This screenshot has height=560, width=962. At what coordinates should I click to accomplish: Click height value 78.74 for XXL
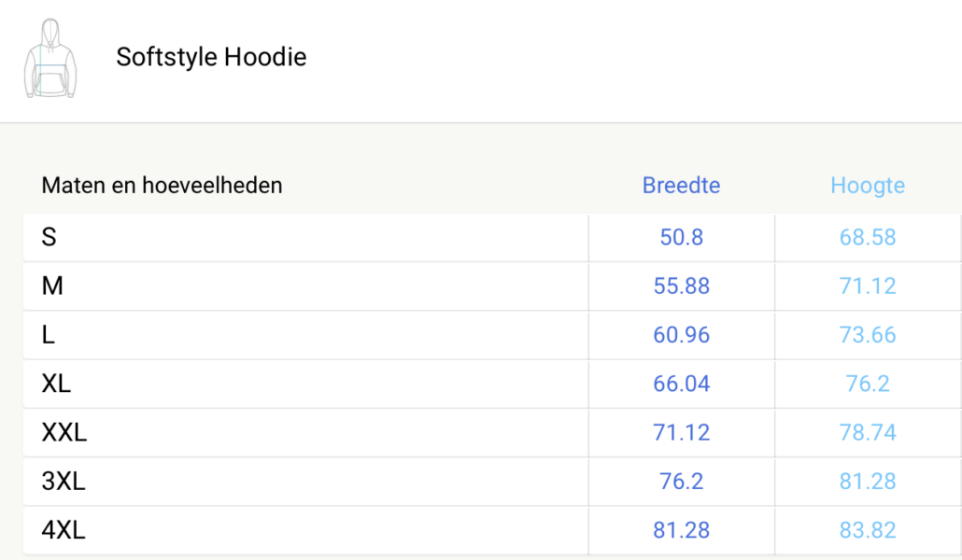[x=868, y=433]
